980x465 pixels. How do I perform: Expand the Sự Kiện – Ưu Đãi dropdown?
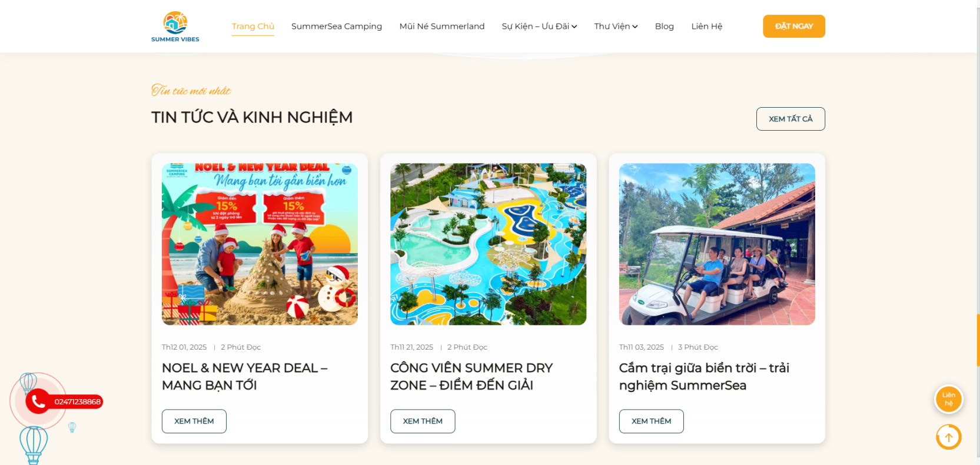tap(539, 26)
